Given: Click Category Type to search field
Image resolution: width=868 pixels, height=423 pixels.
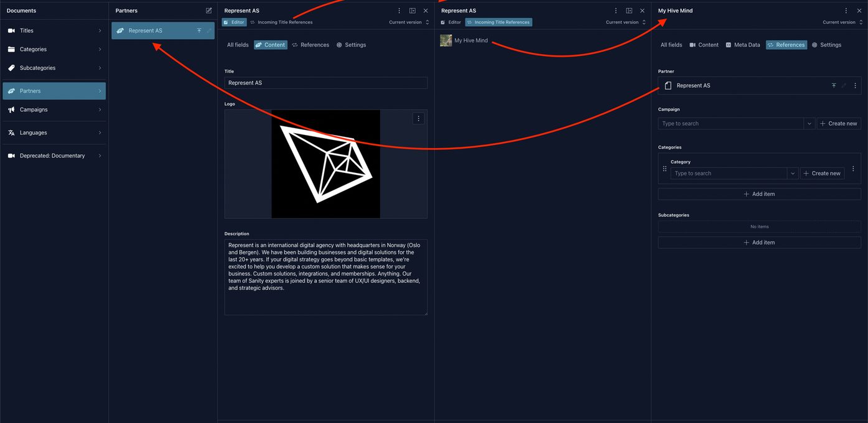Looking at the screenshot, I should [729, 174].
